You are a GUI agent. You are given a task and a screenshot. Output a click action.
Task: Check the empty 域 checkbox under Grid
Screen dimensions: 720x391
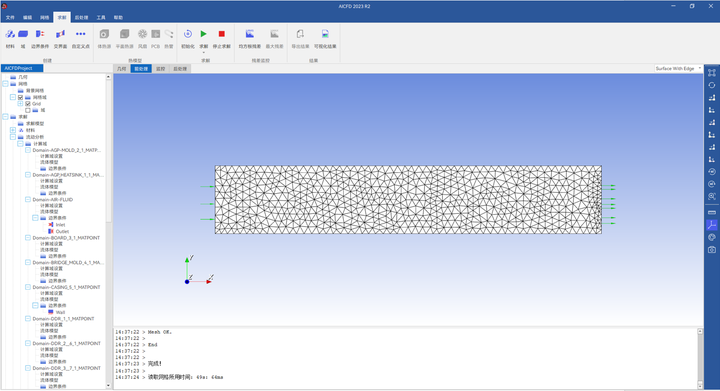(28, 110)
